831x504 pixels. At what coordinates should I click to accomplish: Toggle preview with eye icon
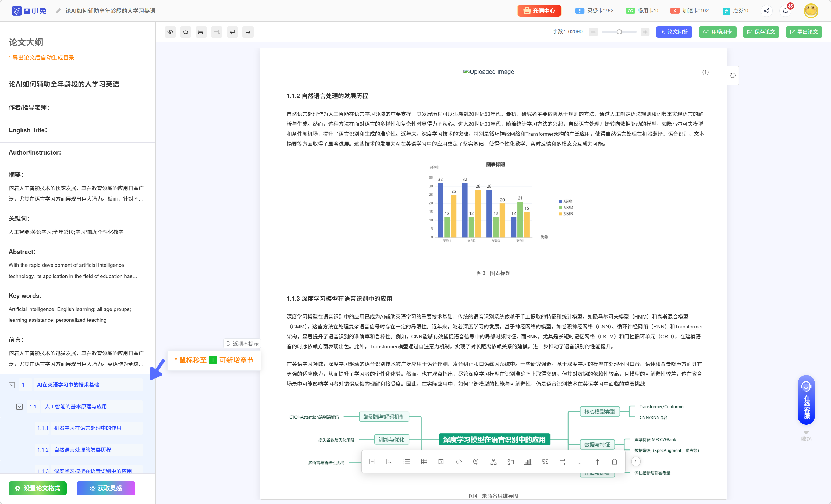[170, 32]
